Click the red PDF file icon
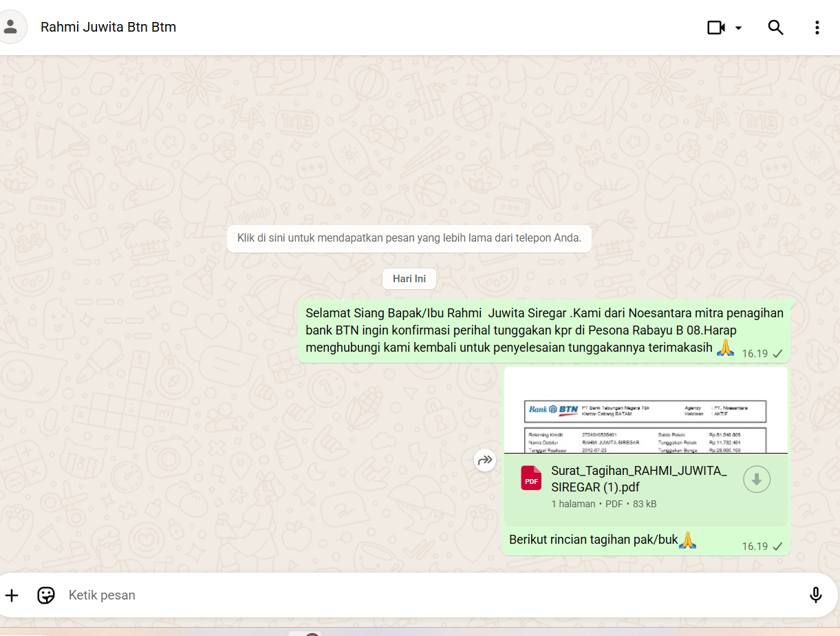Image resolution: width=840 pixels, height=636 pixels. (531, 478)
